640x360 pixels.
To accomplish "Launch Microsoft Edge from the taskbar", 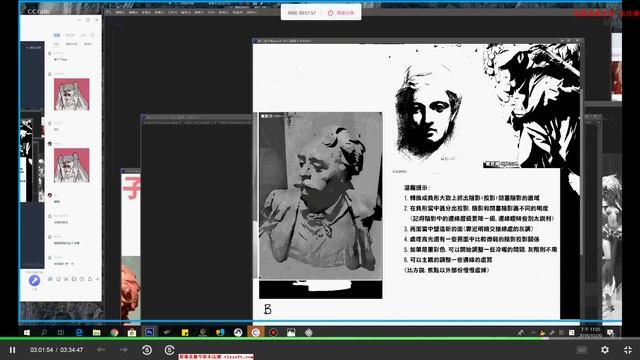I will pyautogui.click(x=79, y=332).
